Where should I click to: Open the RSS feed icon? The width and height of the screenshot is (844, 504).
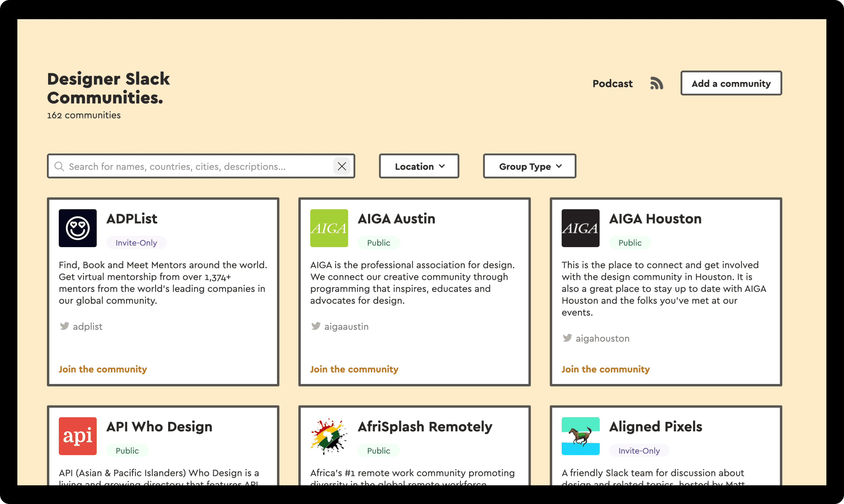(x=656, y=83)
